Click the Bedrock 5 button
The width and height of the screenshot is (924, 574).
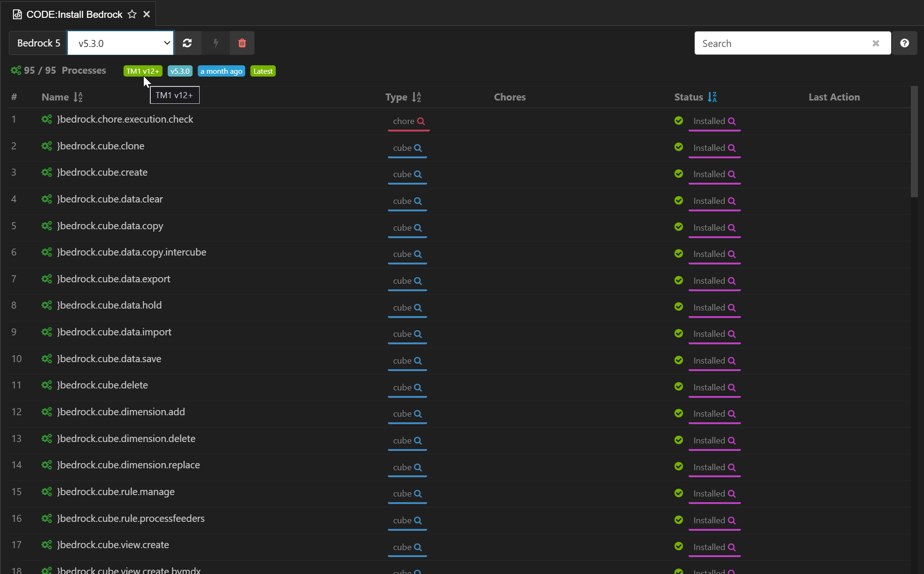(x=39, y=43)
